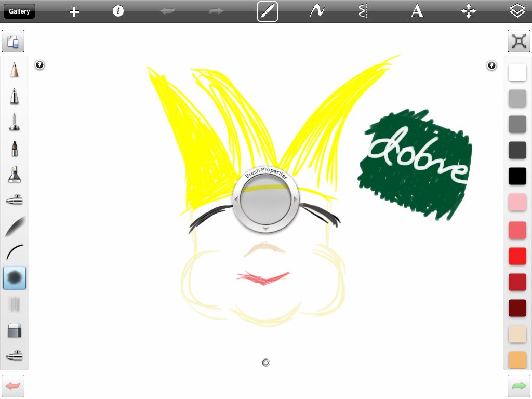Pick the light gray swatch
Viewport: 532px width, 399px height.
point(517,98)
